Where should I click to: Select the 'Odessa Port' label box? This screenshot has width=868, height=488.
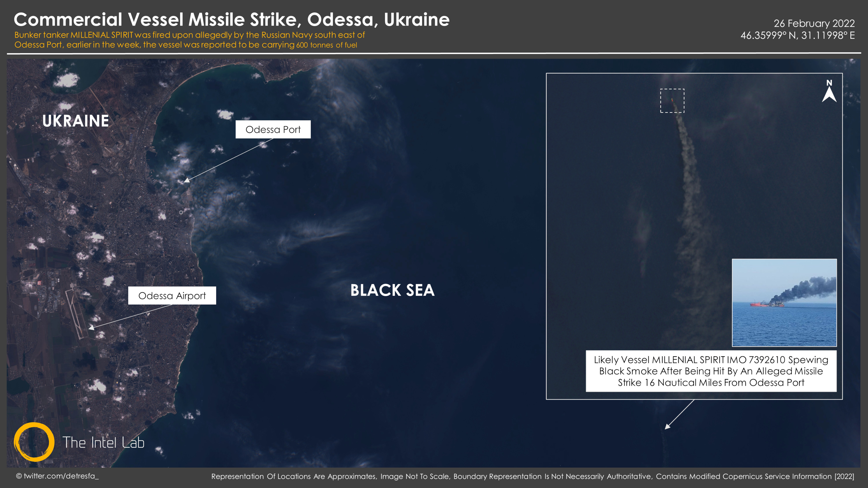273,129
